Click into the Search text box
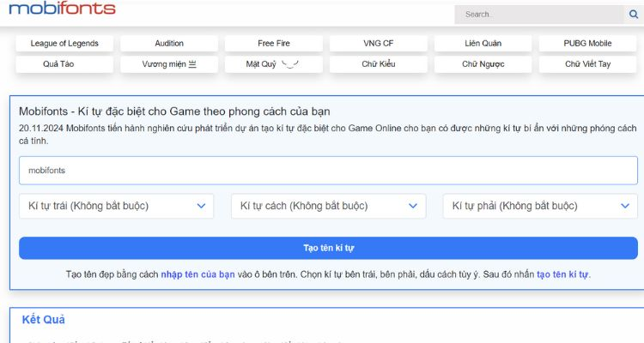Image resolution: width=644 pixels, height=343 pixels. click(538, 15)
